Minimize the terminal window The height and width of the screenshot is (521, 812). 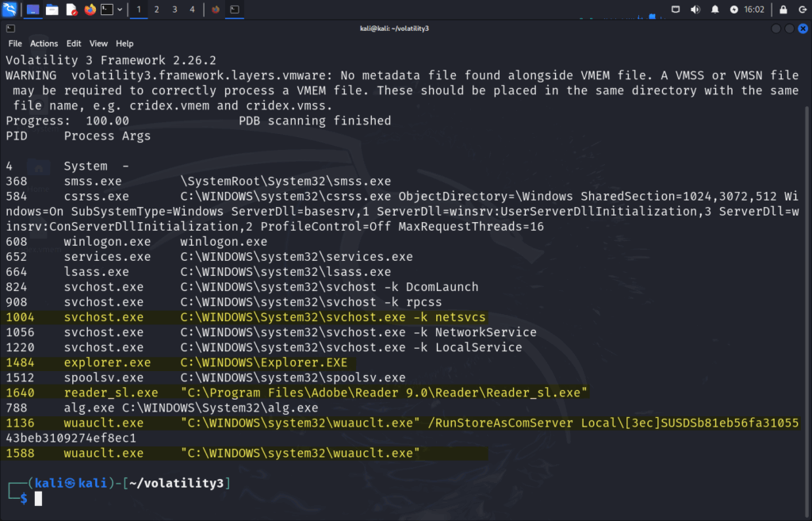(x=776, y=29)
